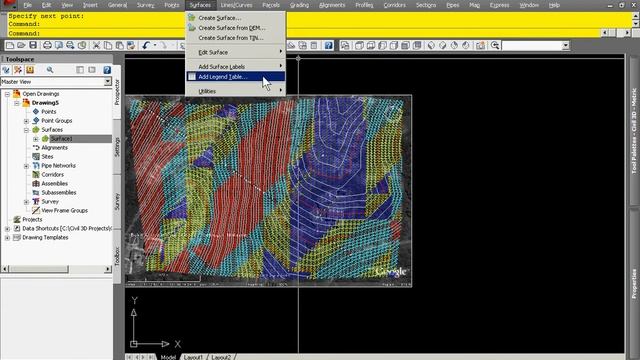The image size is (640, 360).
Task: Click the Publish toolbar icon
Action: pos(70,45)
